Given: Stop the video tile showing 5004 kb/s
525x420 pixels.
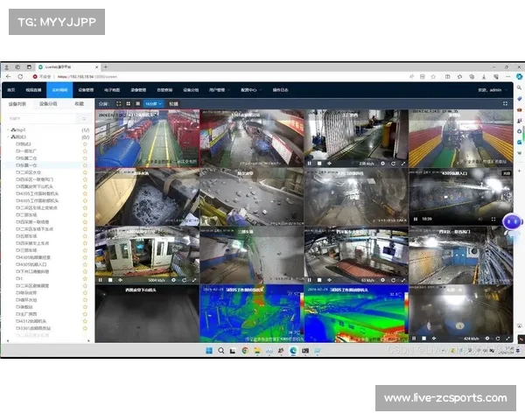Looking at the screenshot, I should pos(110,280).
